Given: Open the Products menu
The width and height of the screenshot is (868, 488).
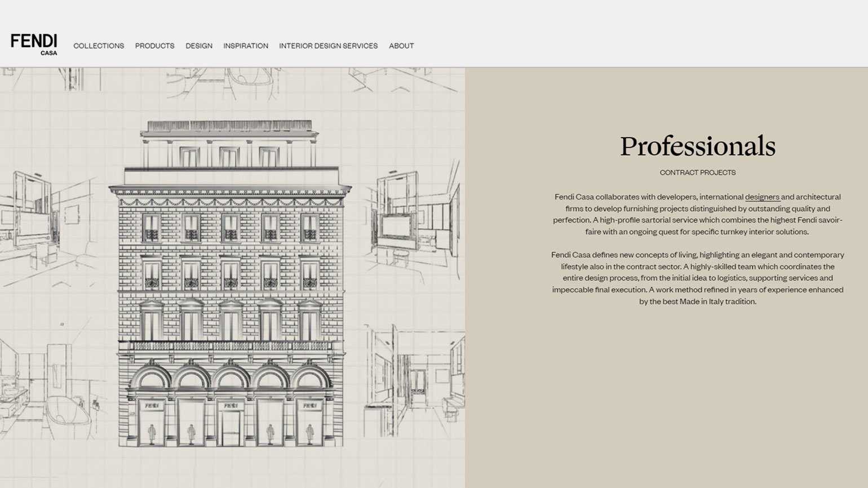Looking at the screenshot, I should click(x=154, y=46).
